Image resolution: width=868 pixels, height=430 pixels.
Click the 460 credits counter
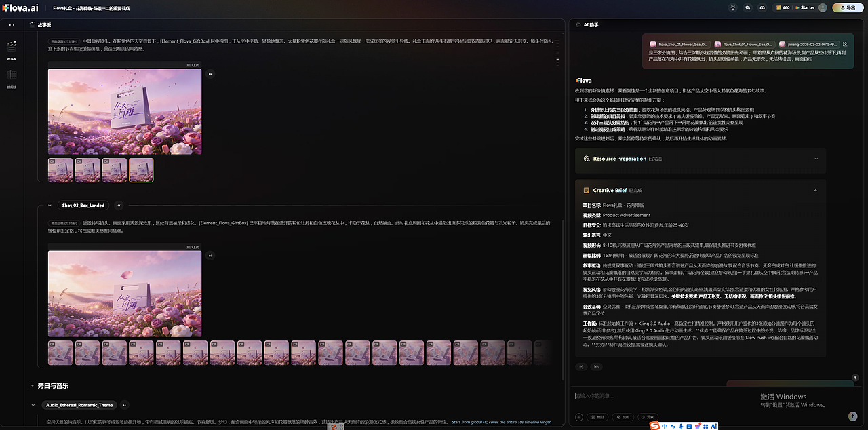pos(782,7)
